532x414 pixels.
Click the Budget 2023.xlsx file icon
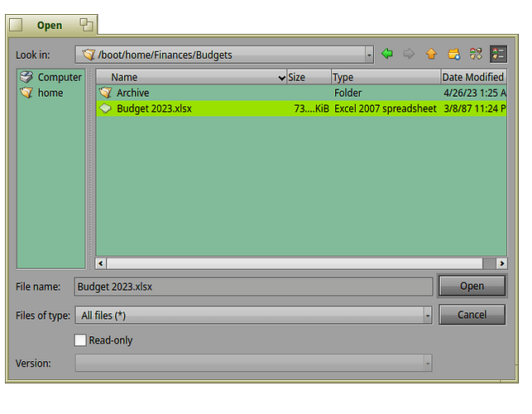click(x=105, y=108)
